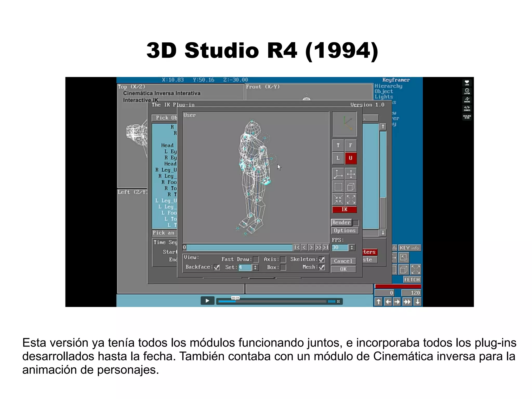Adjust the video volume bars

(x=331, y=302)
